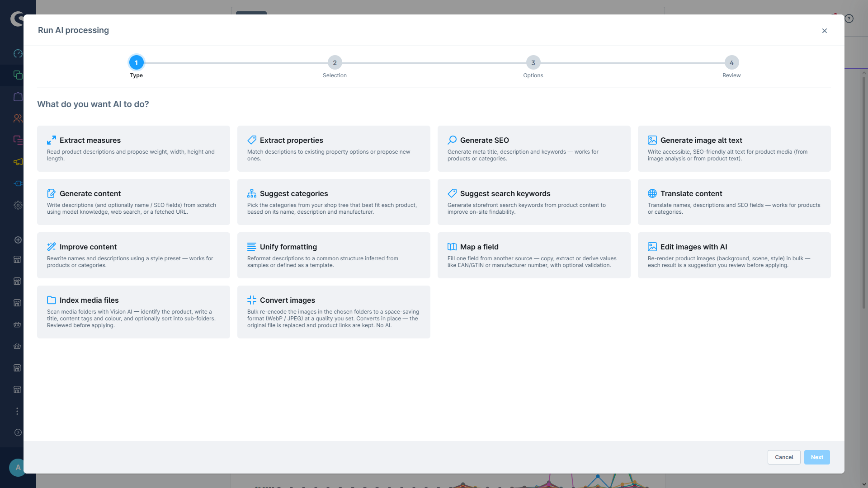Click the Extract properties description text
The width and height of the screenshot is (868, 488).
tap(329, 155)
